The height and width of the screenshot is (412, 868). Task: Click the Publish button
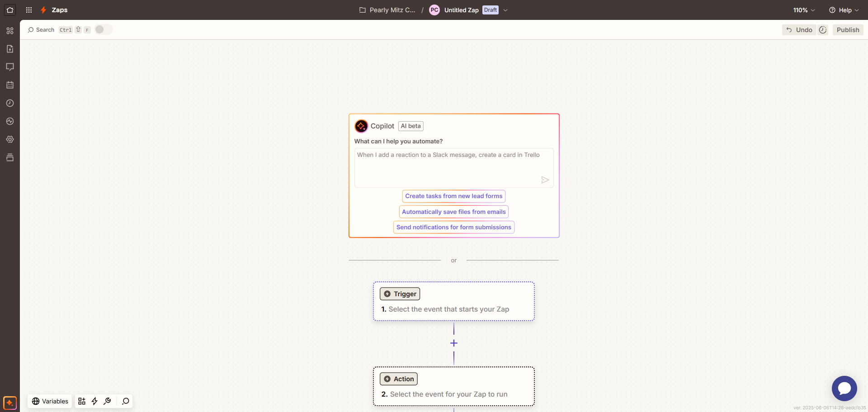[847, 29]
